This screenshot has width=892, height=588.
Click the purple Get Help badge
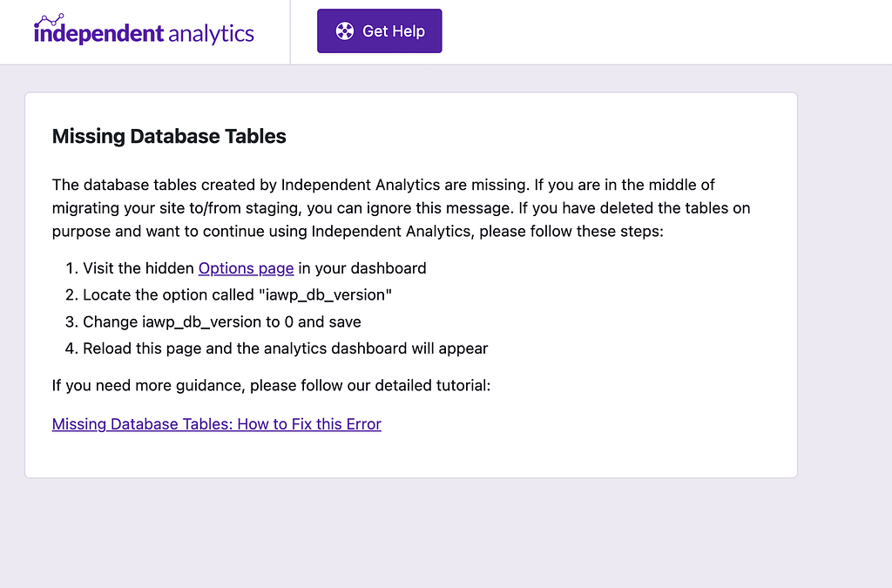click(379, 30)
